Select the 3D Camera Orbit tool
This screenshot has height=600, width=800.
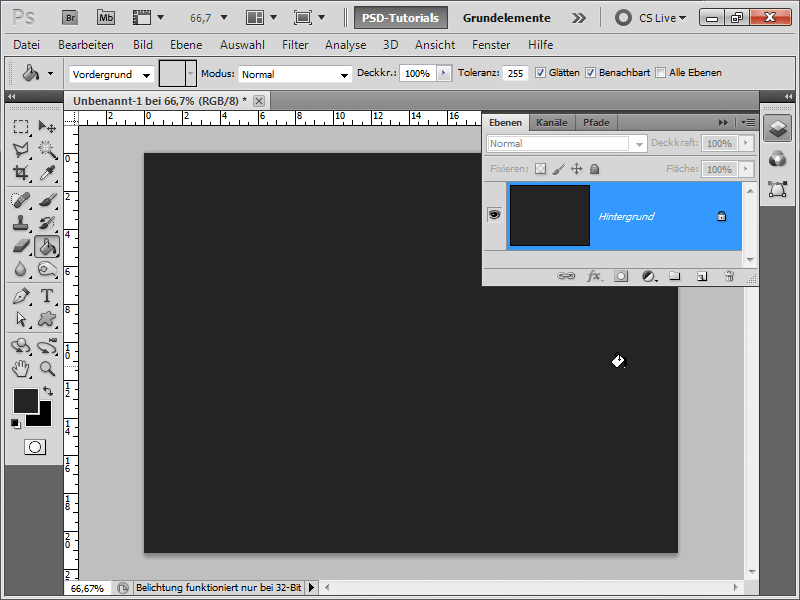click(x=47, y=346)
